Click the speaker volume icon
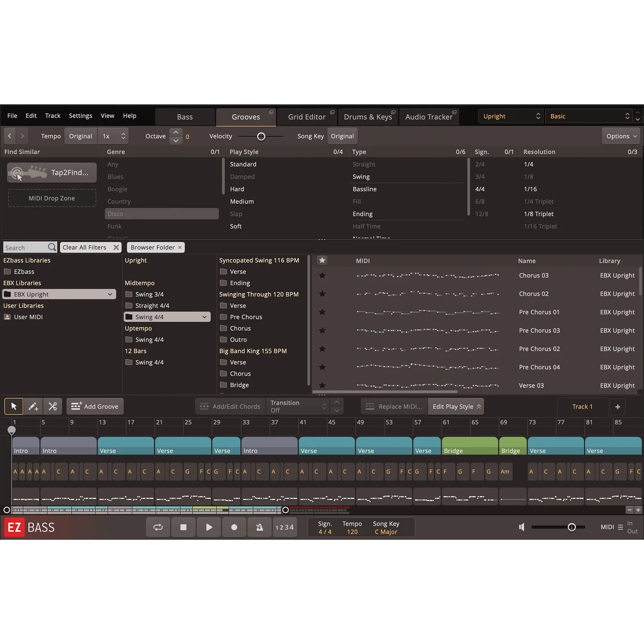 [522, 527]
